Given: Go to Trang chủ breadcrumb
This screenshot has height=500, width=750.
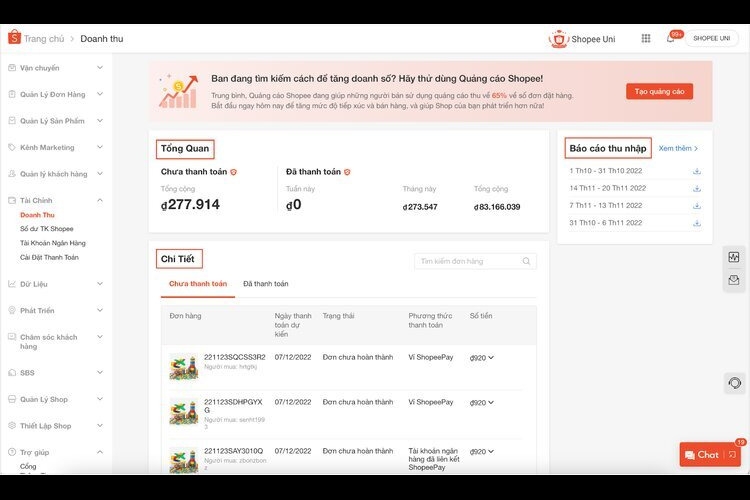Looking at the screenshot, I should click(x=44, y=39).
